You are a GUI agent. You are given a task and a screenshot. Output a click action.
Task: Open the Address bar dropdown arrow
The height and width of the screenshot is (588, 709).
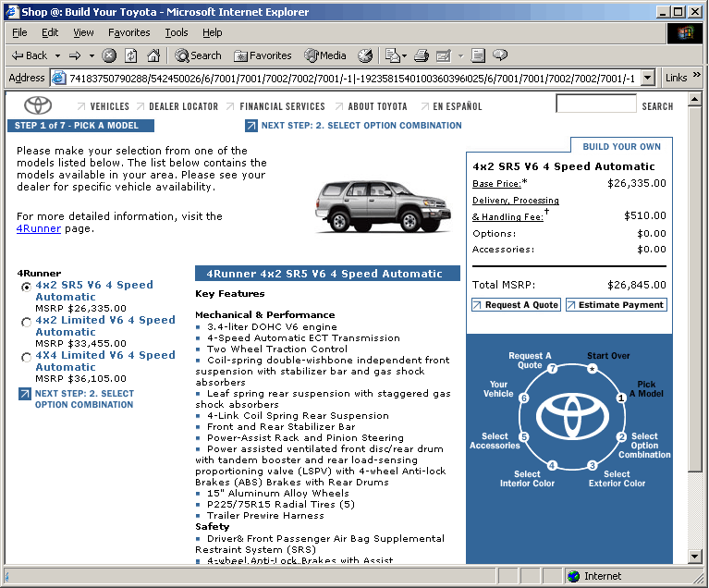[x=648, y=78]
